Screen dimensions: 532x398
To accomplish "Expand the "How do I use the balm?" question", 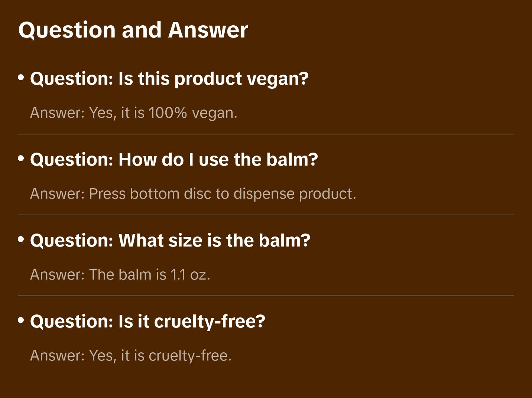I will pos(174,160).
